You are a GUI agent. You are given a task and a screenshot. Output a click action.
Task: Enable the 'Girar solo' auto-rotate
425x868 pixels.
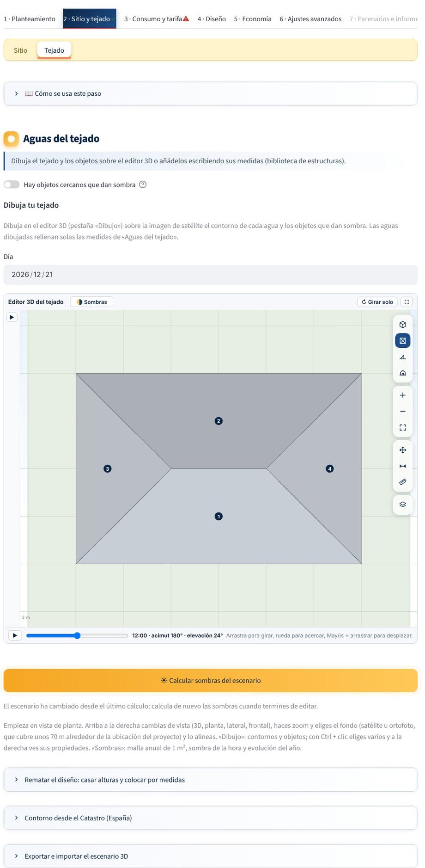click(x=377, y=302)
